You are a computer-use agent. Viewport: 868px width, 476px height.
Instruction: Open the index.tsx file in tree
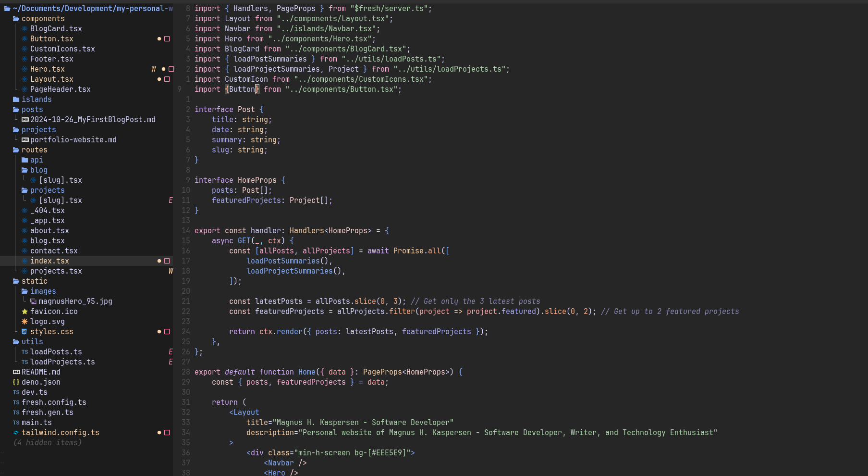[49, 261]
